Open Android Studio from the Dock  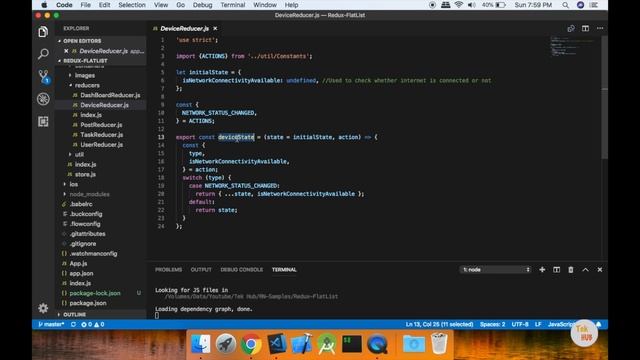327,344
